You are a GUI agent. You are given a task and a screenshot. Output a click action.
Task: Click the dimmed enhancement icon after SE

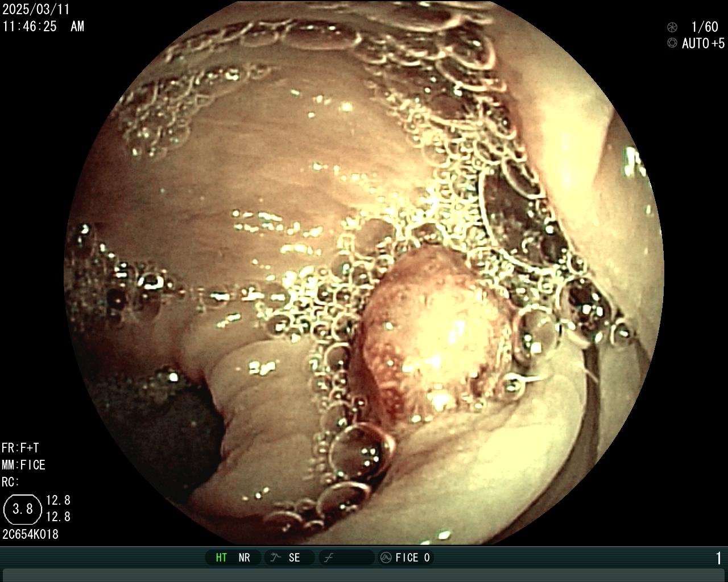328,558
